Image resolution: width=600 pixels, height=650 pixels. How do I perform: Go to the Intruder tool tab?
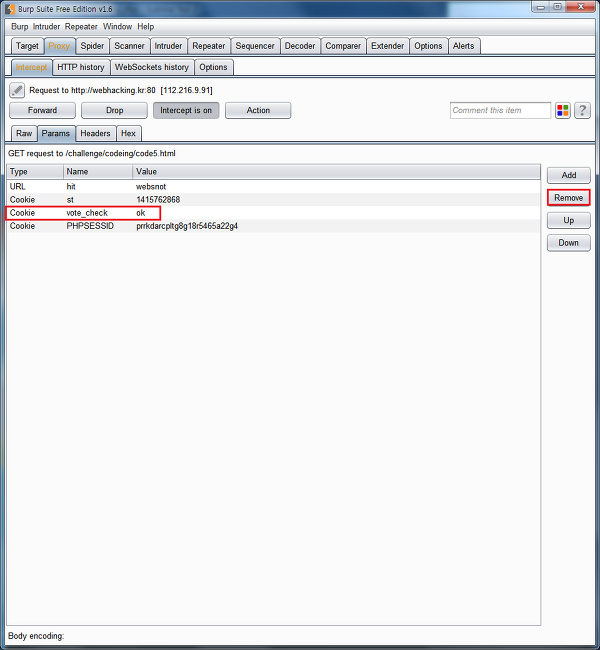(168, 46)
